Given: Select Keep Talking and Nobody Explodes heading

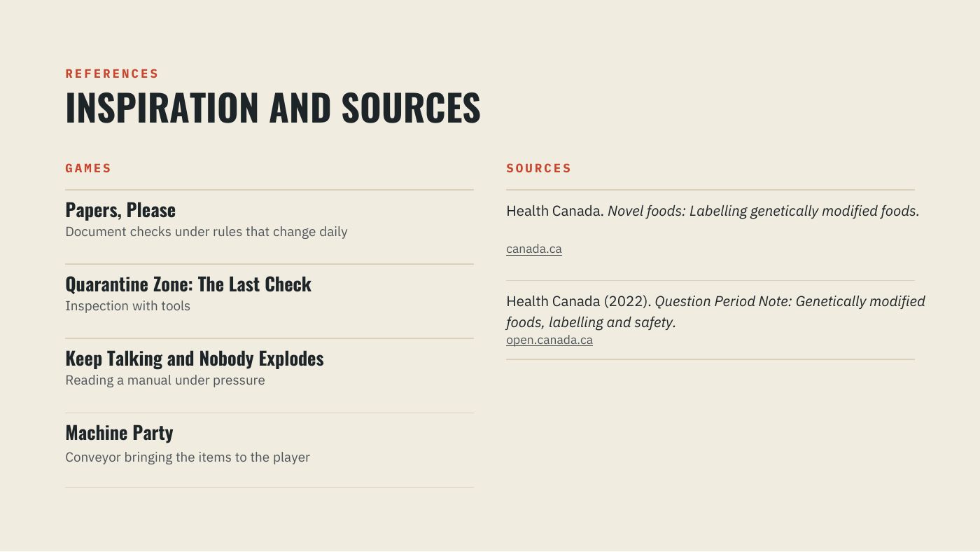Looking at the screenshot, I should (x=195, y=358).
